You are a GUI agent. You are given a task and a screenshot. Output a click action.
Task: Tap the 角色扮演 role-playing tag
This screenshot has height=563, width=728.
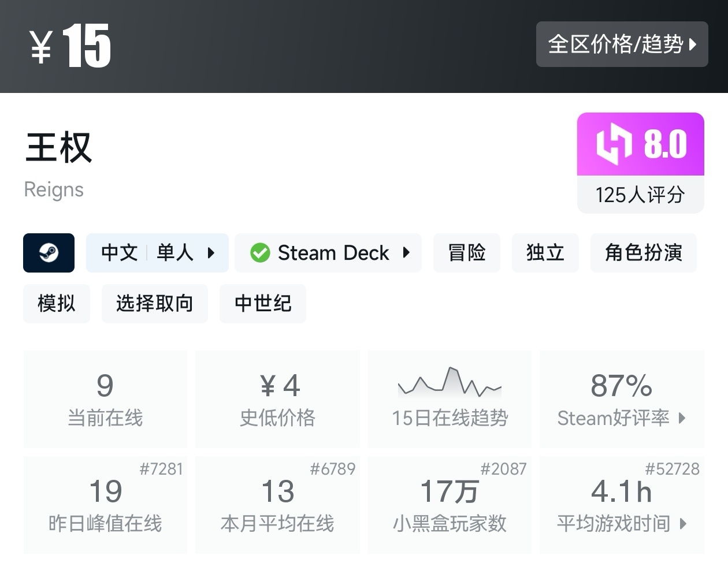[x=643, y=253]
